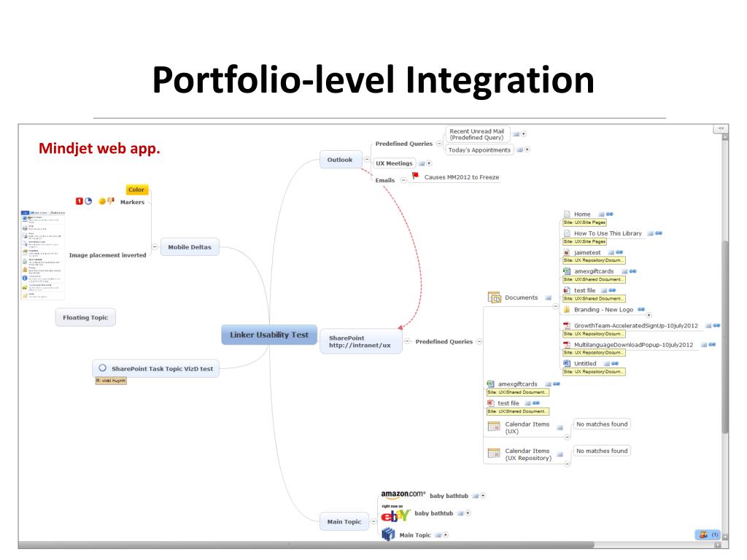747x560 pixels.
Task: Collapse Calendar Items (UX Repository) results
Action: click(568, 463)
